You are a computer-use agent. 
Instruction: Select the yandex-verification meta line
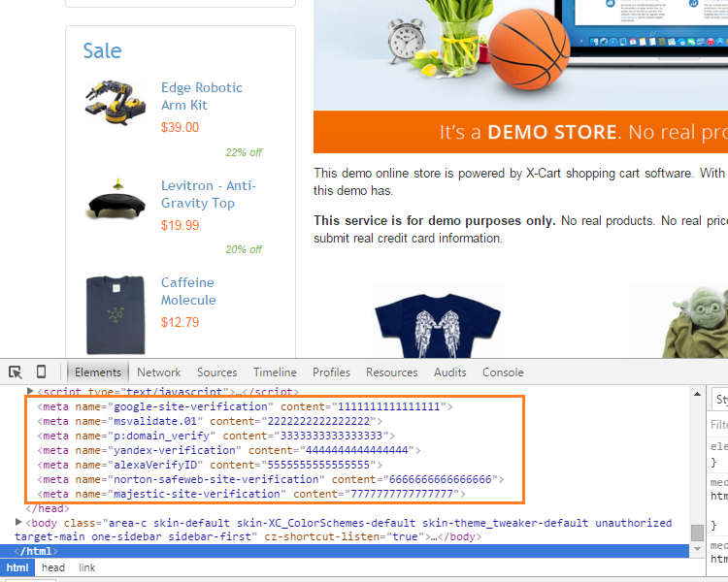pos(229,450)
